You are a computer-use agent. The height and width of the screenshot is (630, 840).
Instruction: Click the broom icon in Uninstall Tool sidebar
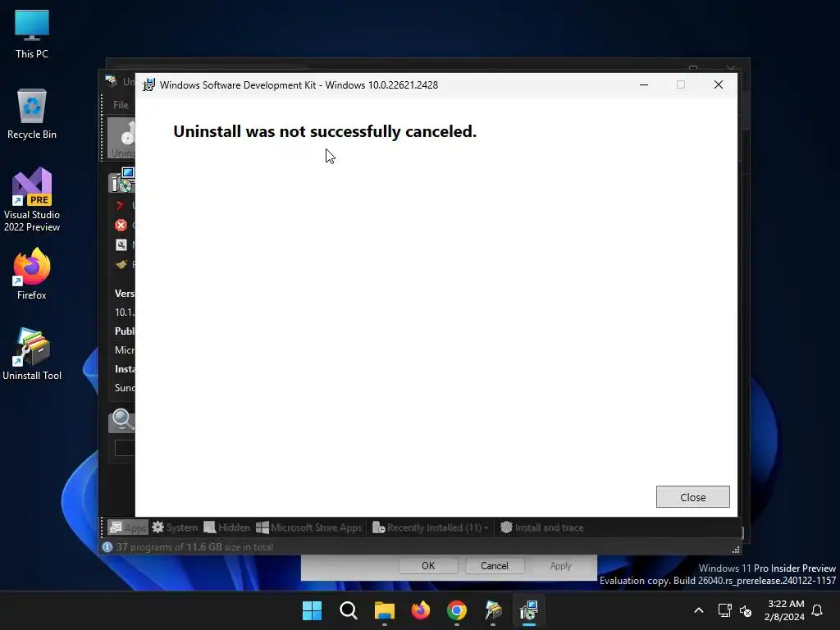(121, 264)
